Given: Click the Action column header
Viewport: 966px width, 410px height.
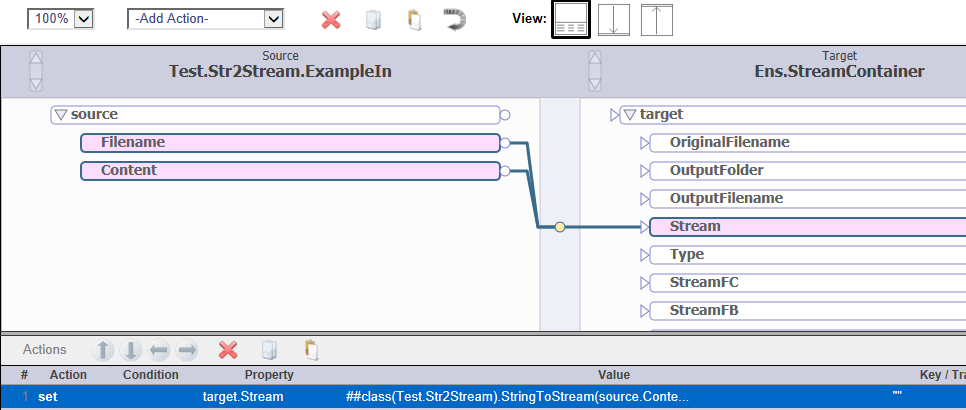Looking at the screenshot, I should (x=68, y=375).
